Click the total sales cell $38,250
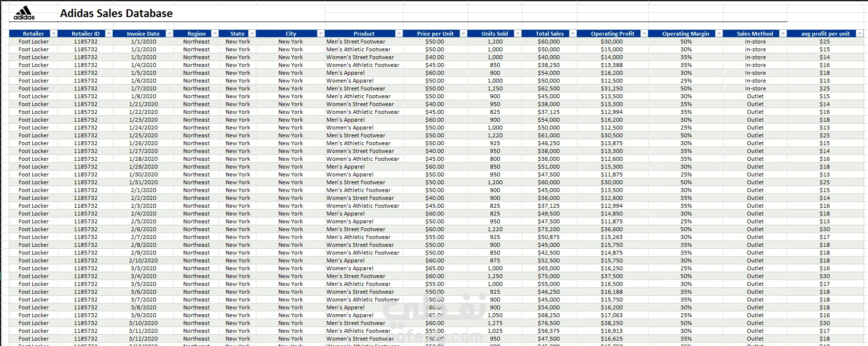This screenshot has height=346, width=868. pyautogui.click(x=549, y=65)
